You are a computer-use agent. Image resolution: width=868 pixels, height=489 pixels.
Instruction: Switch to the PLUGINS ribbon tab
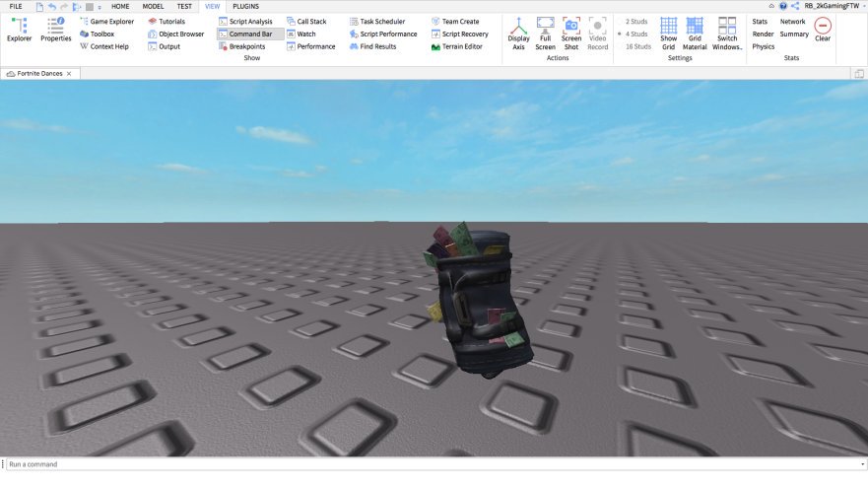245,6
